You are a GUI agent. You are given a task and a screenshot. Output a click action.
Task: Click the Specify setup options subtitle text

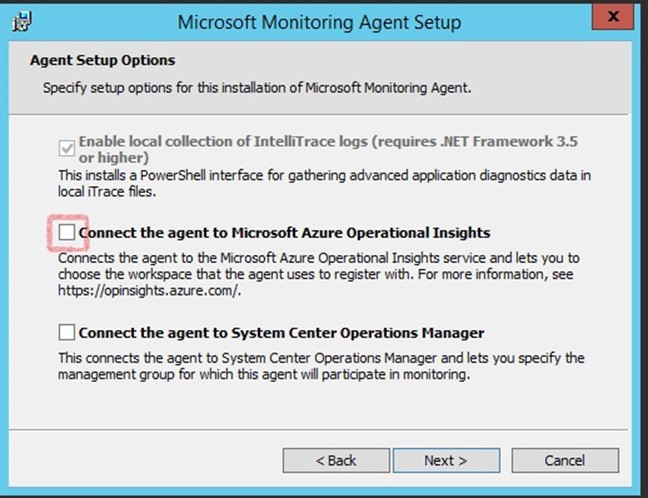click(257, 88)
